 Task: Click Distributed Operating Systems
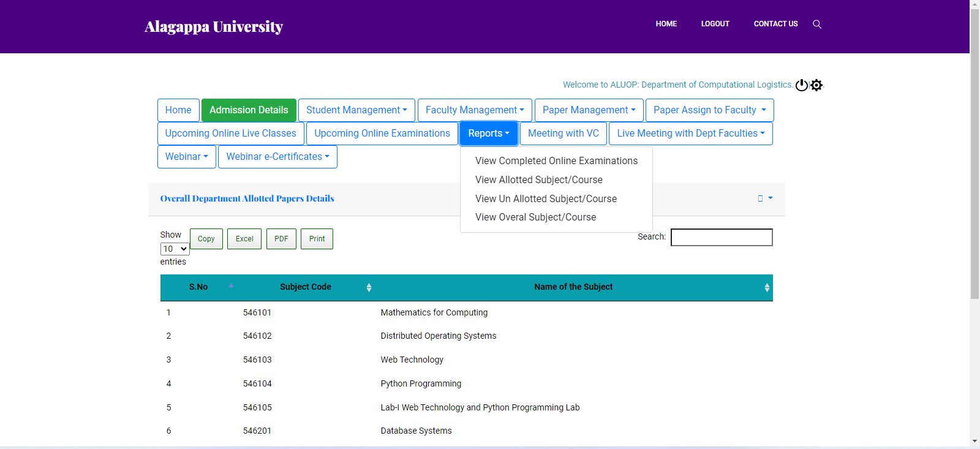439,336
